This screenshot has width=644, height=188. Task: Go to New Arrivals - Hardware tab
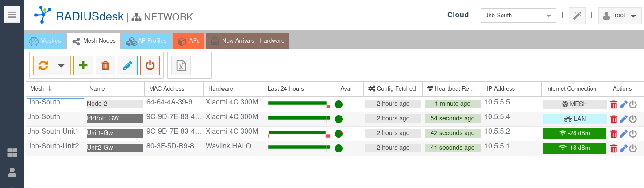247,41
